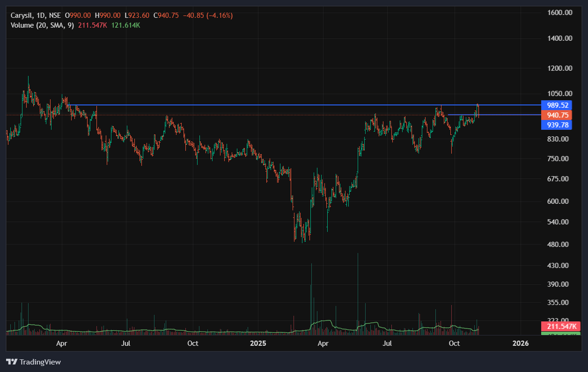588x372 pixels.
Task: Click the 2025 year label on time axis
Action: [258, 344]
